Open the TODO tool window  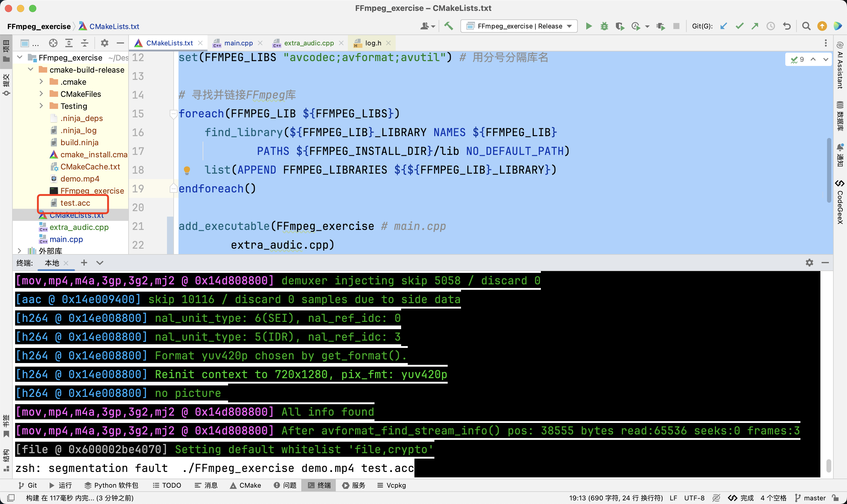(167, 485)
